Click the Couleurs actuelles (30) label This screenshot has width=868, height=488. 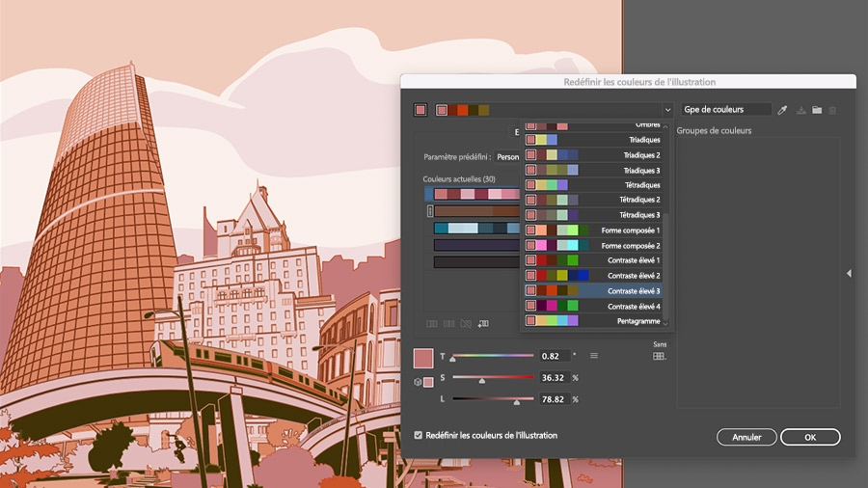[459, 179]
